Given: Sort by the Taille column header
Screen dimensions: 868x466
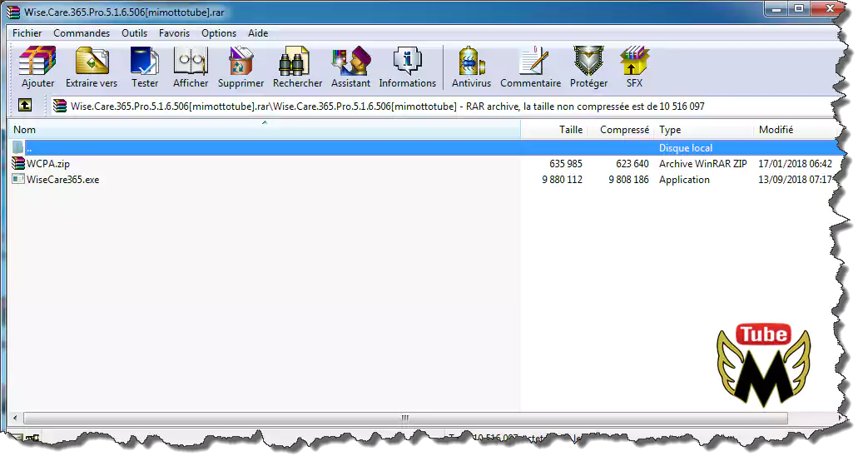Looking at the screenshot, I should coord(553,130).
